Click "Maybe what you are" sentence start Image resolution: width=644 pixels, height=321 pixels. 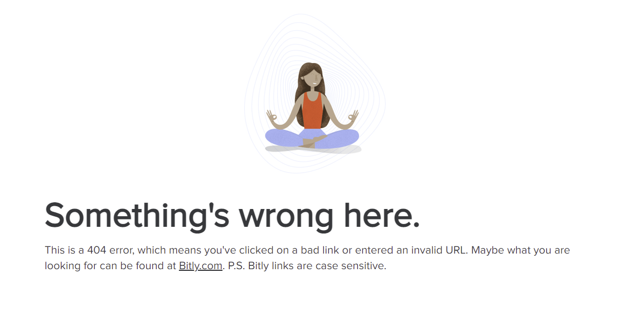pos(520,250)
